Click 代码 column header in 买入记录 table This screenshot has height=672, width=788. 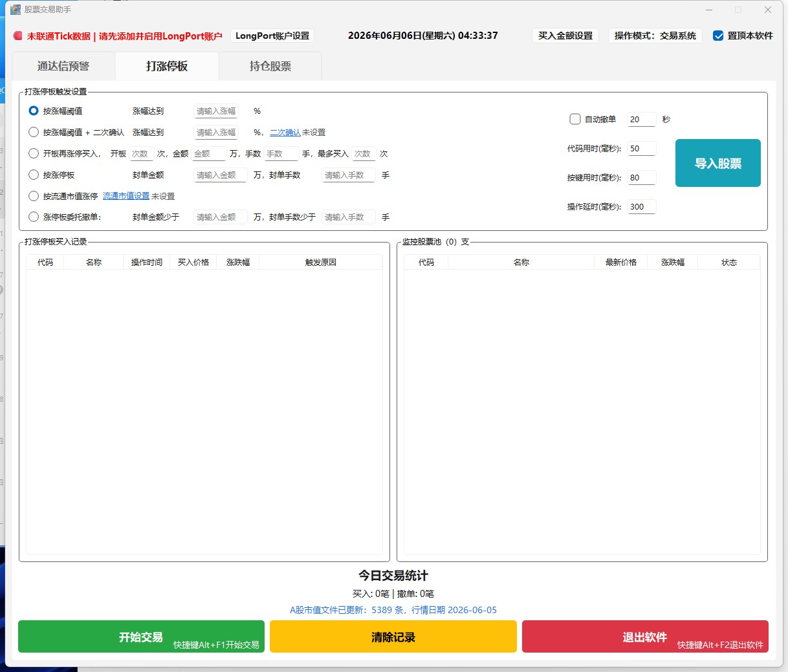tap(45, 262)
